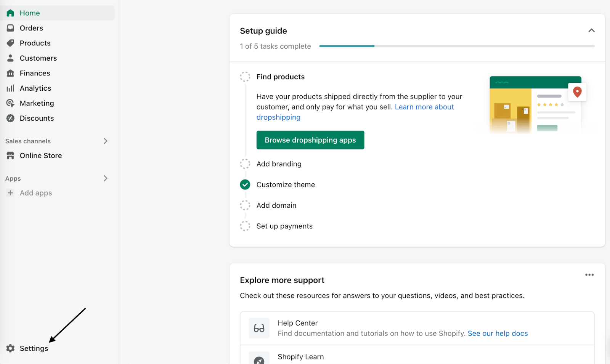Open the Explore more support options menu
The image size is (610, 364).
589,274
